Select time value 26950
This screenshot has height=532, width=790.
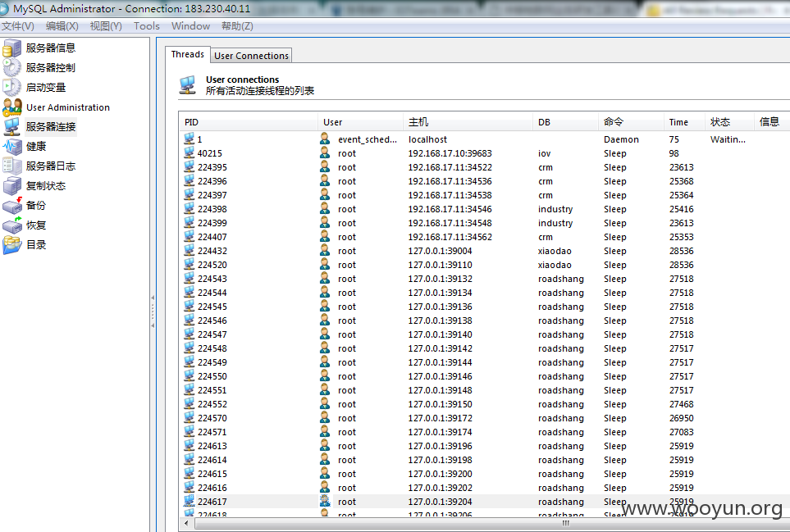(x=681, y=418)
